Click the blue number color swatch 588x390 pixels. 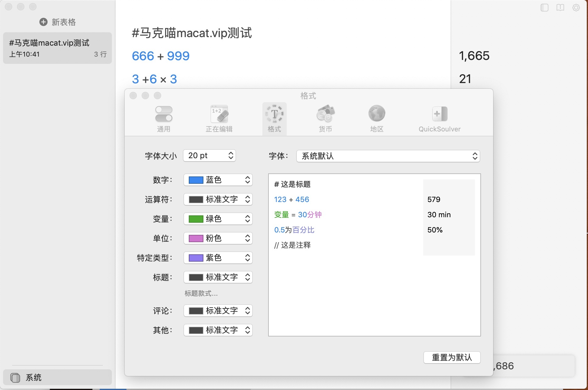click(x=196, y=180)
